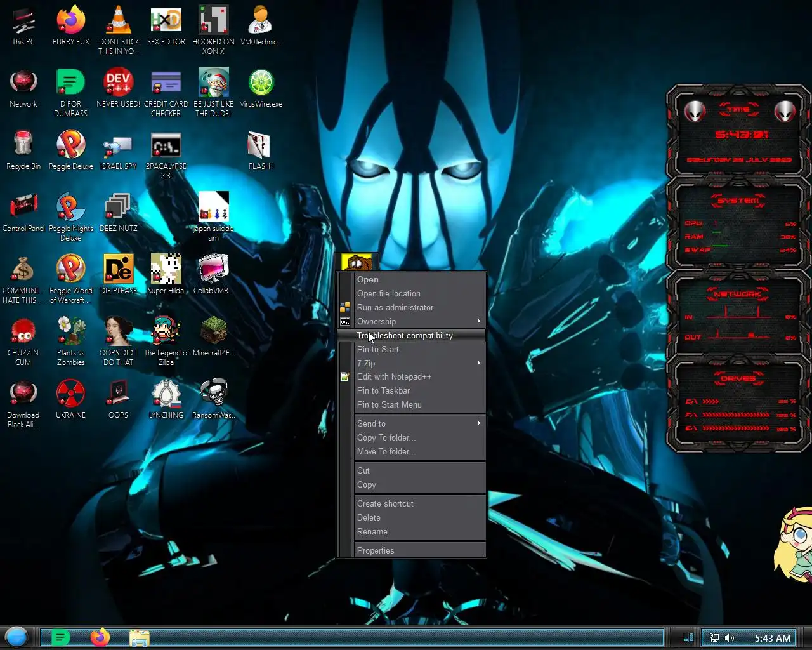Select the DONT STICK THIS IN YO VLC icon

point(119,30)
